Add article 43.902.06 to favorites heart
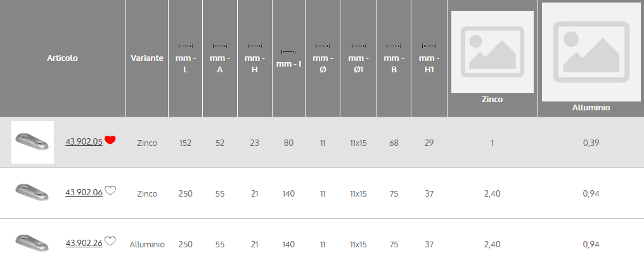This screenshot has height=267, width=644. coord(110,190)
